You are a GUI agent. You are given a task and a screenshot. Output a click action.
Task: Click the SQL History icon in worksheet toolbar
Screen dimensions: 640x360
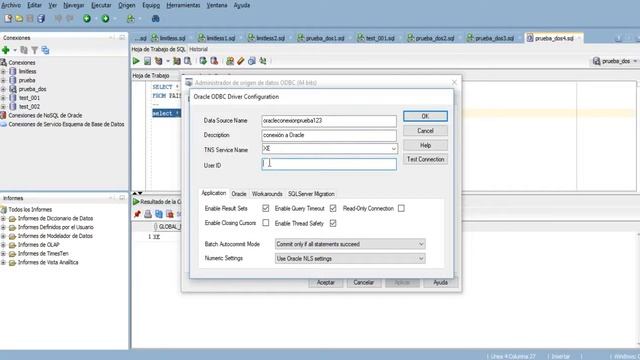click(252, 61)
